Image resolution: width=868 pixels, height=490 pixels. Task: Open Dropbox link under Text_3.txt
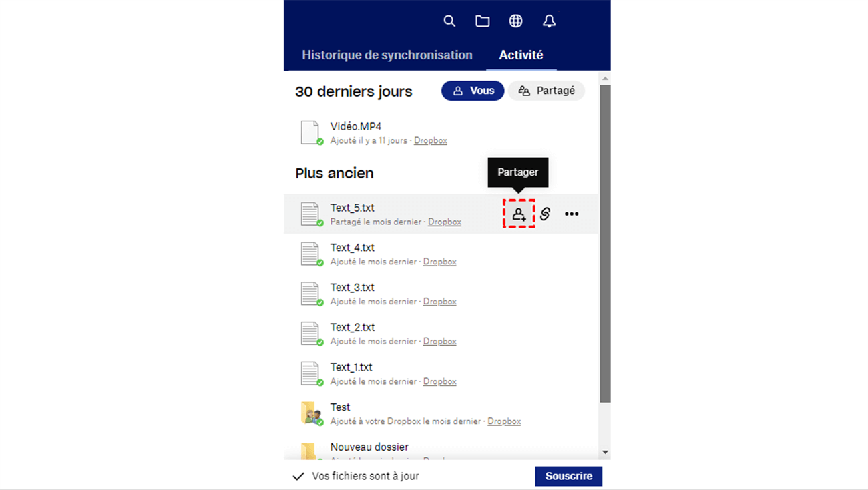pyautogui.click(x=440, y=302)
